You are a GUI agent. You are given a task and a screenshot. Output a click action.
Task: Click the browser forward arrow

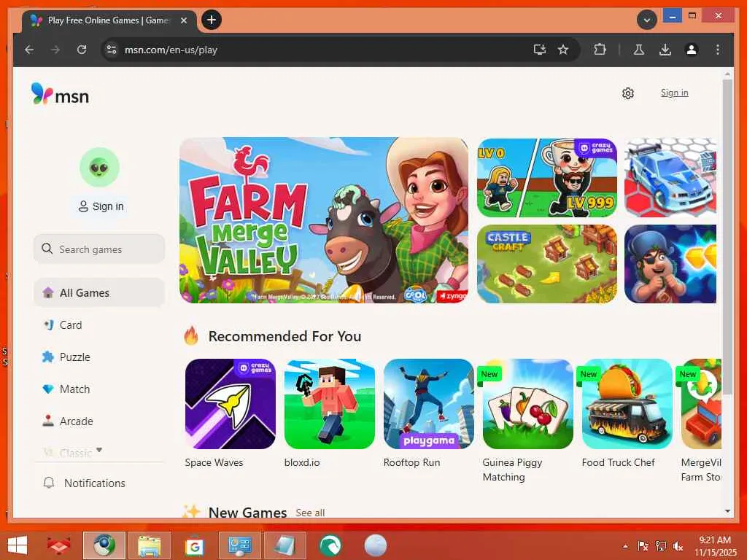(55, 50)
